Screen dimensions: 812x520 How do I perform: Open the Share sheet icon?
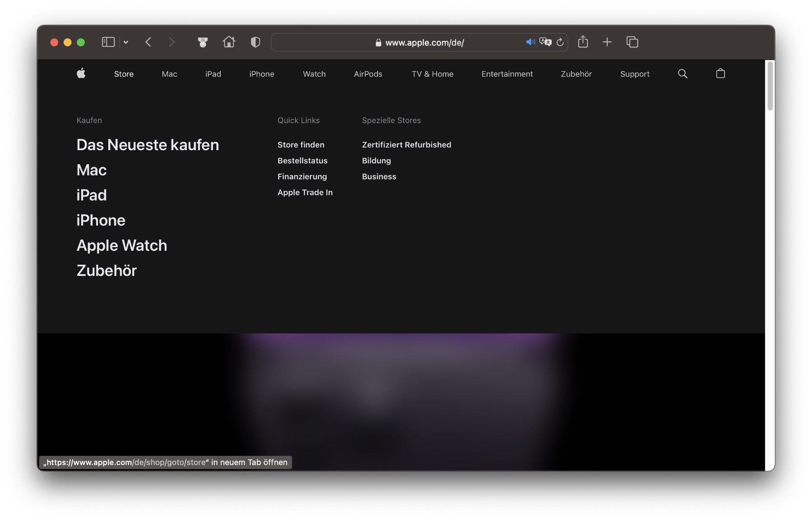pyautogui.click(x=583, y=42)
